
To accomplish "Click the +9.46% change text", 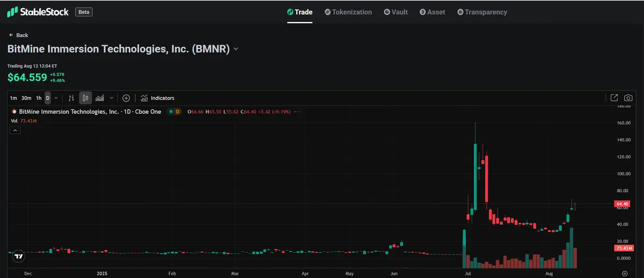I will (x=57, y=81).
